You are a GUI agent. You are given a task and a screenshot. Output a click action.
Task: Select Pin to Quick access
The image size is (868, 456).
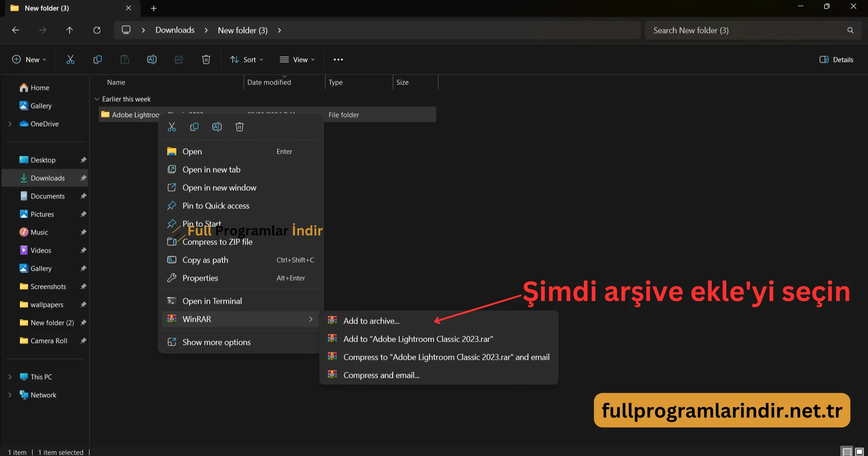point(241,206)
